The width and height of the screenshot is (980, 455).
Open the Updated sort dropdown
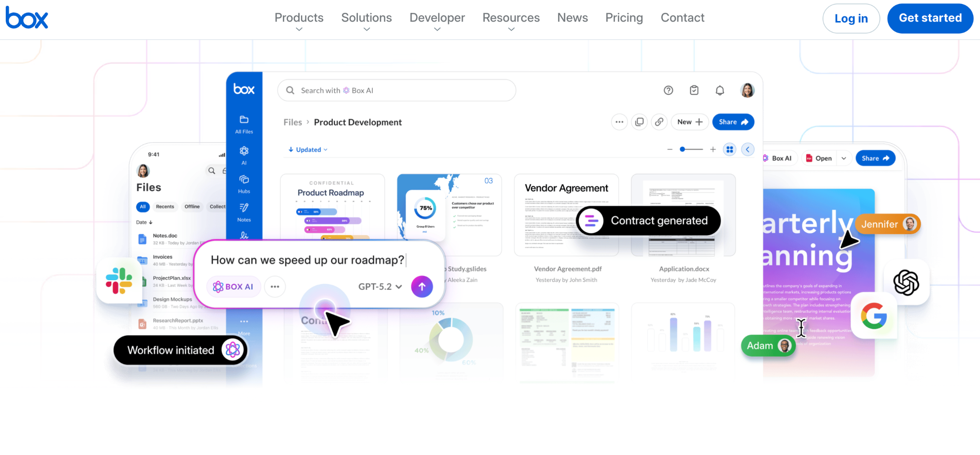pyautogui.click(x=308, y=149)
